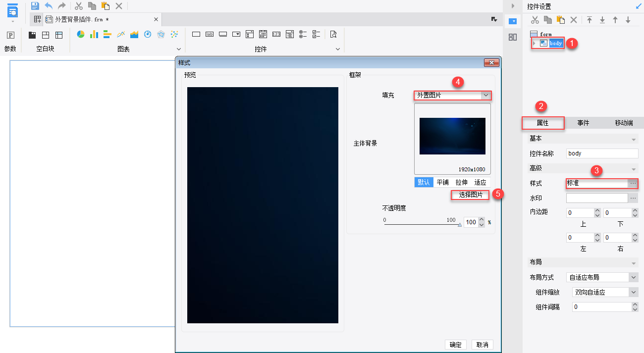Open the 水印 watermark ellipsis button

tap(633, 198)
